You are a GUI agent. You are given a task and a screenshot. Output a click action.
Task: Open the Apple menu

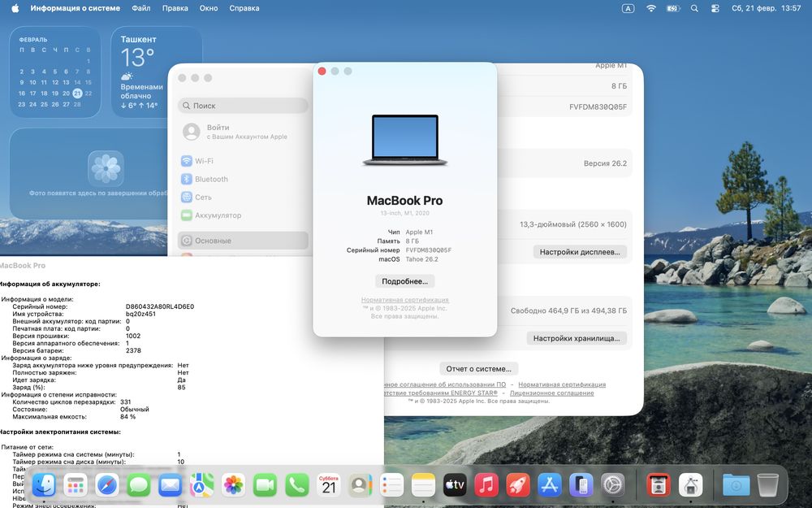tap(15, 8)
